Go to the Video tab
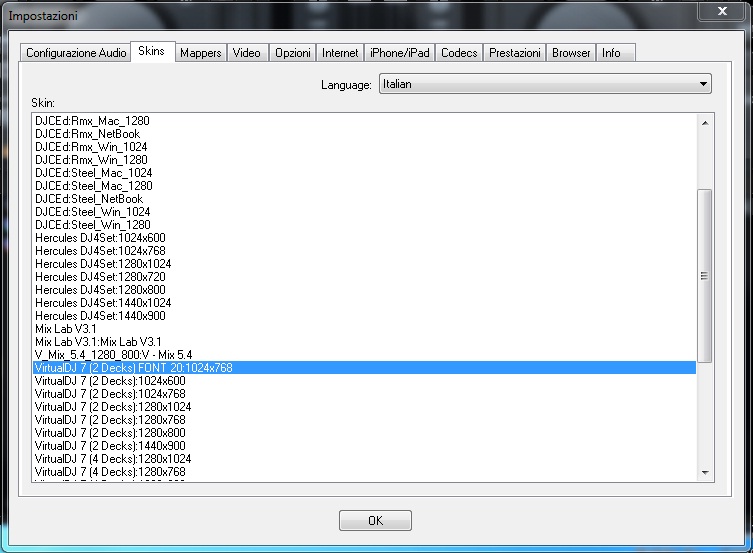Image resolution: width=753 pixels, height=553 pixels. click(x=247, y=53)
